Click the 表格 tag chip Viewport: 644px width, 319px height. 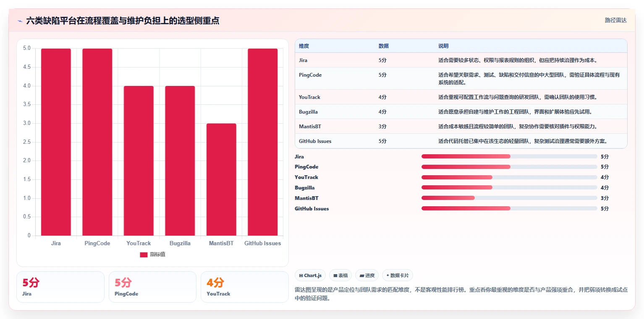pos(340,275)
